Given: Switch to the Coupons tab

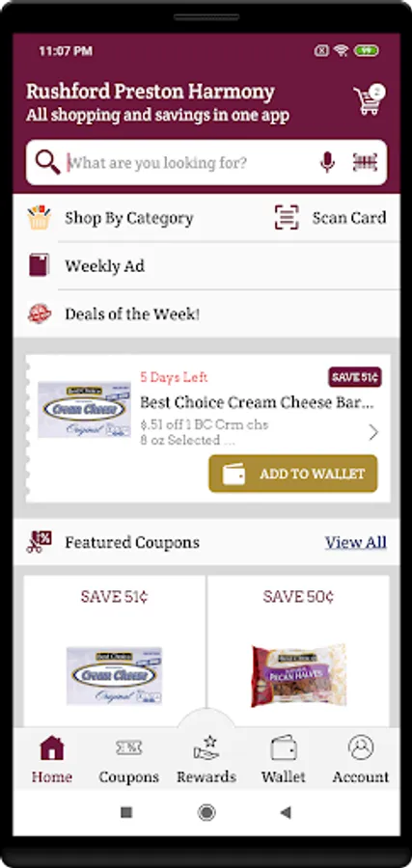Looking at the screenshot, I should pos(128,759).
